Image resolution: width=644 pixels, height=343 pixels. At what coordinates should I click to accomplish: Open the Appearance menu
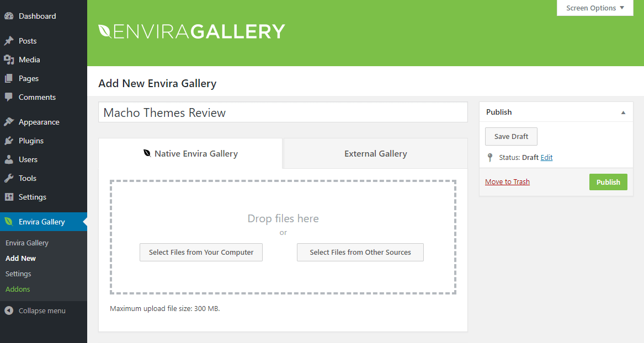tap(44, 122)
